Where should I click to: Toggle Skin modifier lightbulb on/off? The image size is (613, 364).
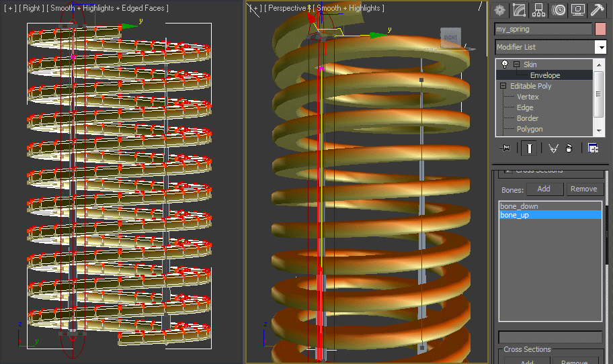(505, 64)
